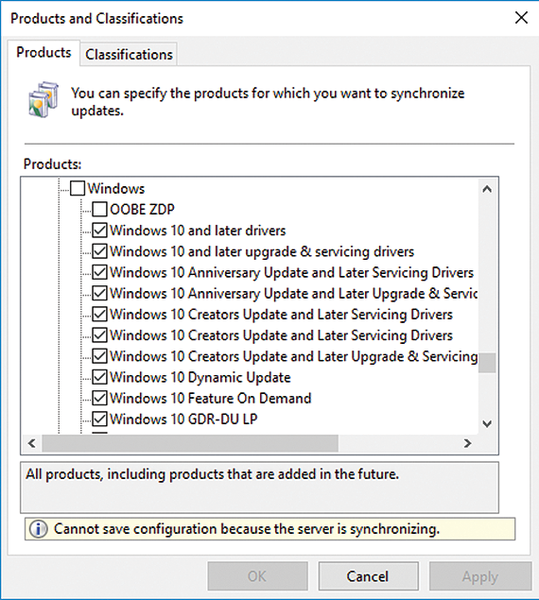The image size is (539, 600).
Task: Enable the OOBE ZDP checkbox
Action: click(99, 209)
